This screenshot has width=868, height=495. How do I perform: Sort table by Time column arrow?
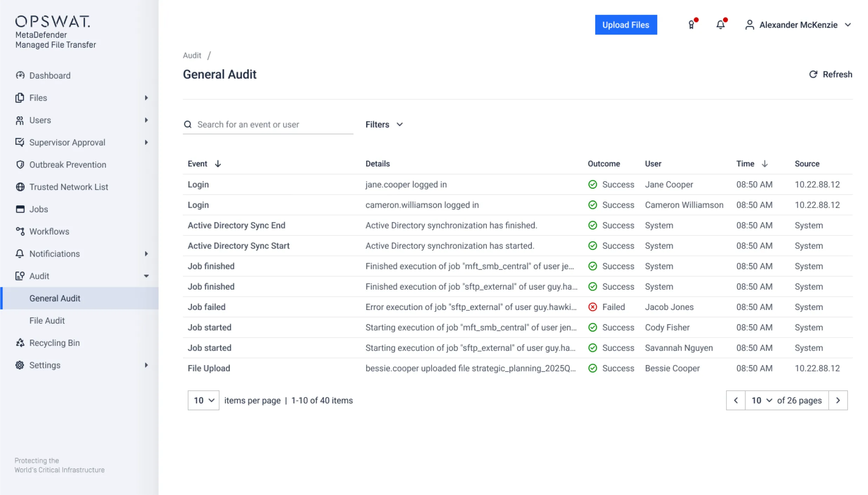(765, 164)
